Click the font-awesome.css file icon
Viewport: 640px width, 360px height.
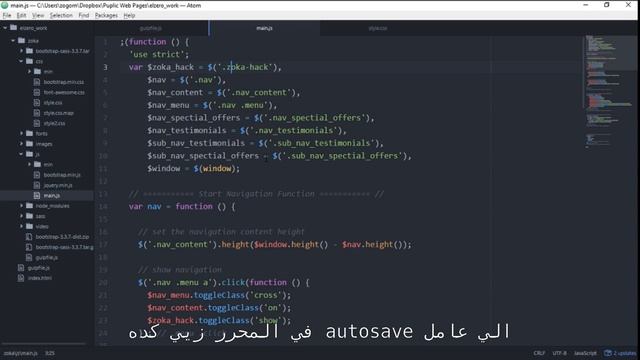tap(37, 92)
